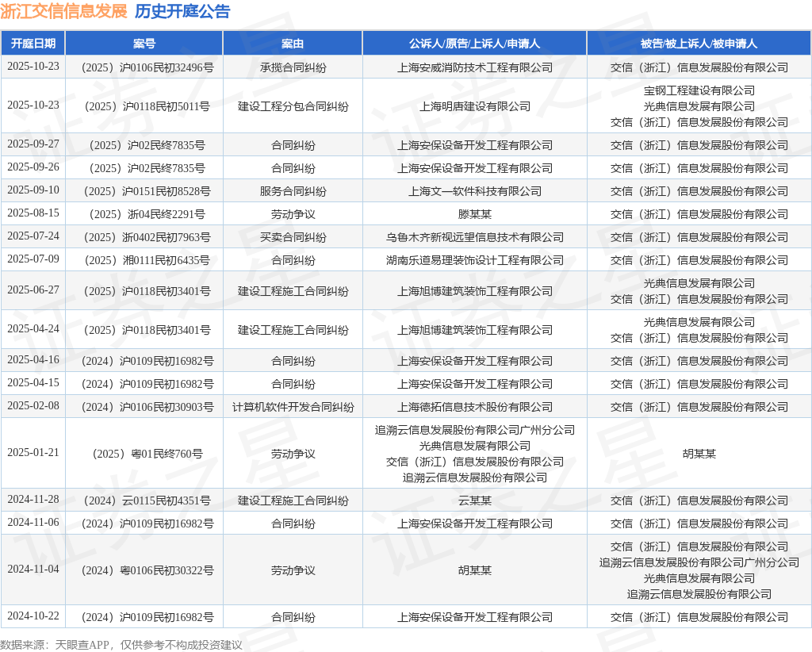Viewport: 812px width, 652px height.
Task: Click the heading 历史开庭公告
Action: pos(182,11)
